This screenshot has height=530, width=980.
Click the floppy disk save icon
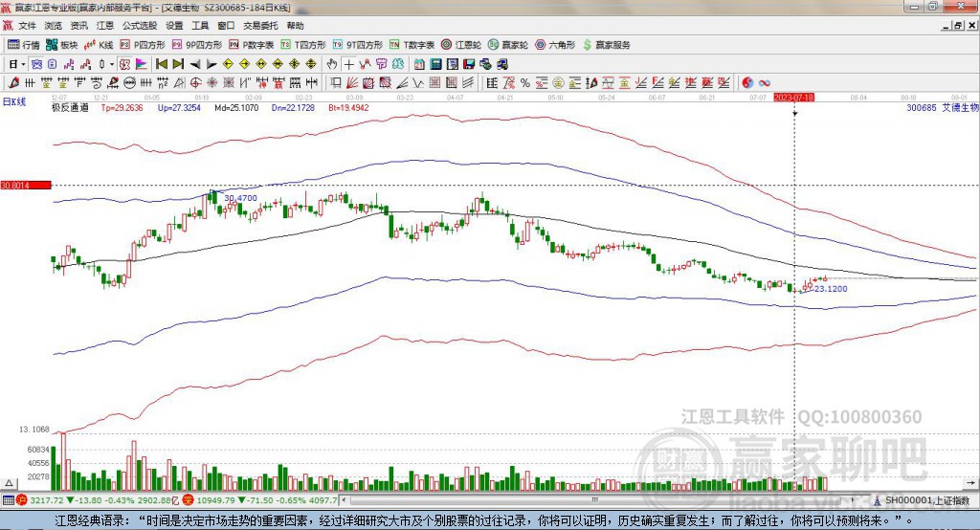[469, 64]
